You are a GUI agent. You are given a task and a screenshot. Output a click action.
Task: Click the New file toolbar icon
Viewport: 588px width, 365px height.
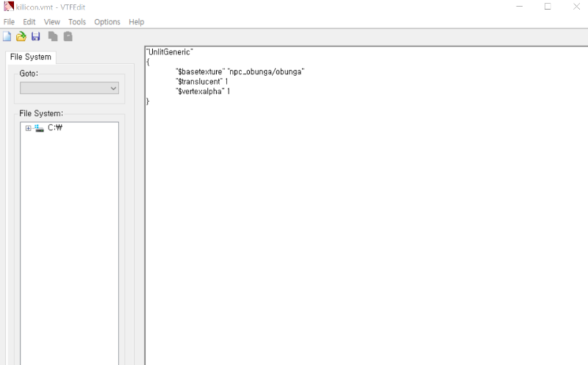tap(7, 36)
